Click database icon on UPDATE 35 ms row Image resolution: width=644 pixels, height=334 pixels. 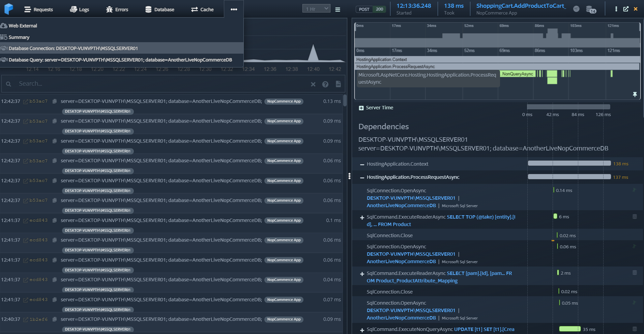(635, 329)
